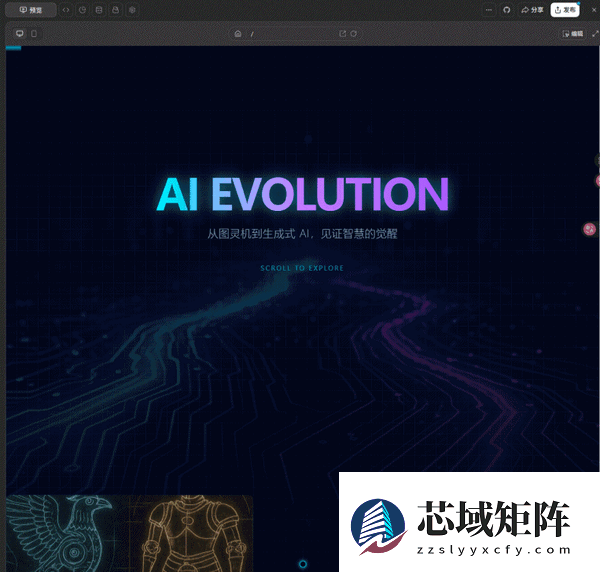Click the white 发布 publish button

(x=565, y=10)
